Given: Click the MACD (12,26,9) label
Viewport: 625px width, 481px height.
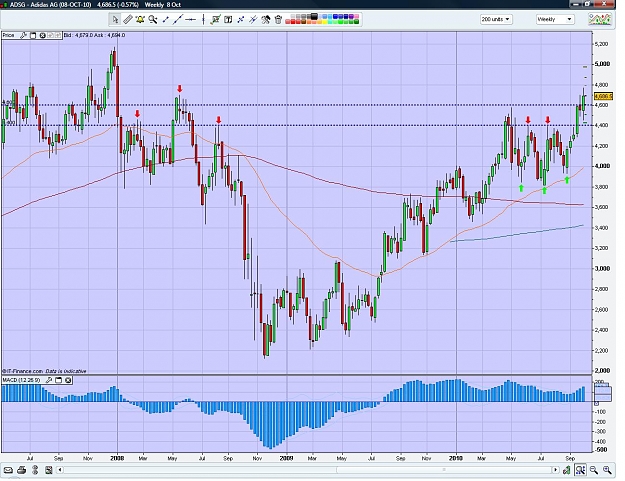Looking at the screenshot, I should click(x=22, y=380).
